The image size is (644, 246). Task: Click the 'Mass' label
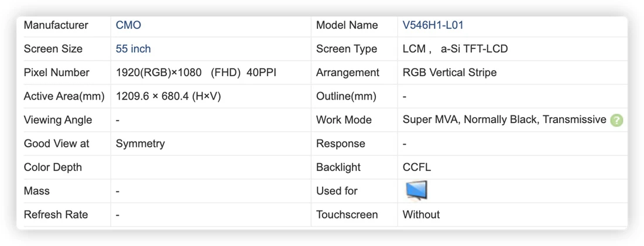36,191
